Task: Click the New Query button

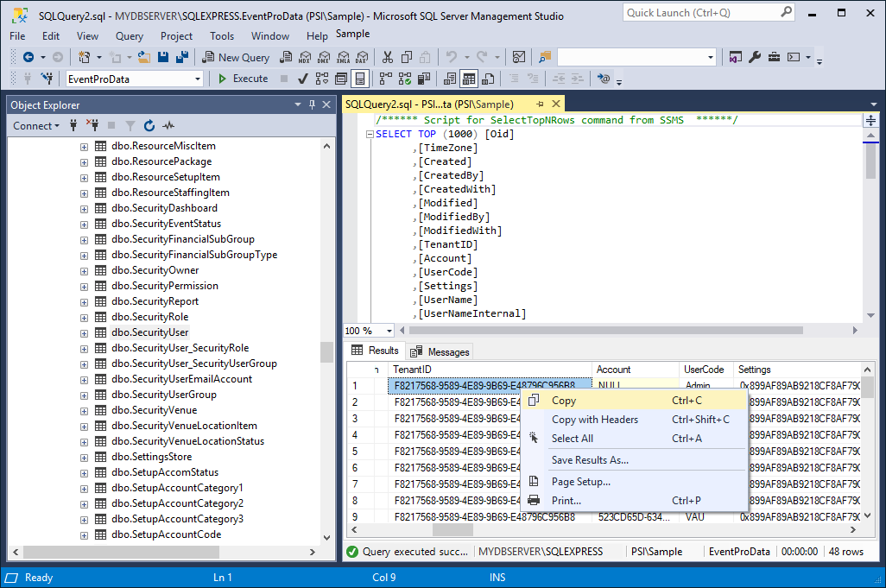Action: click(237, 57)
